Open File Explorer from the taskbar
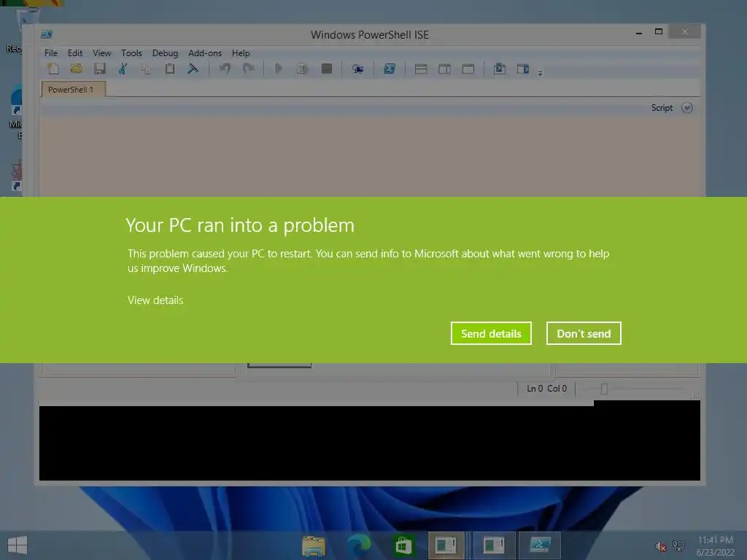Screen dimensions: 747x560 [x=314, y=545]
